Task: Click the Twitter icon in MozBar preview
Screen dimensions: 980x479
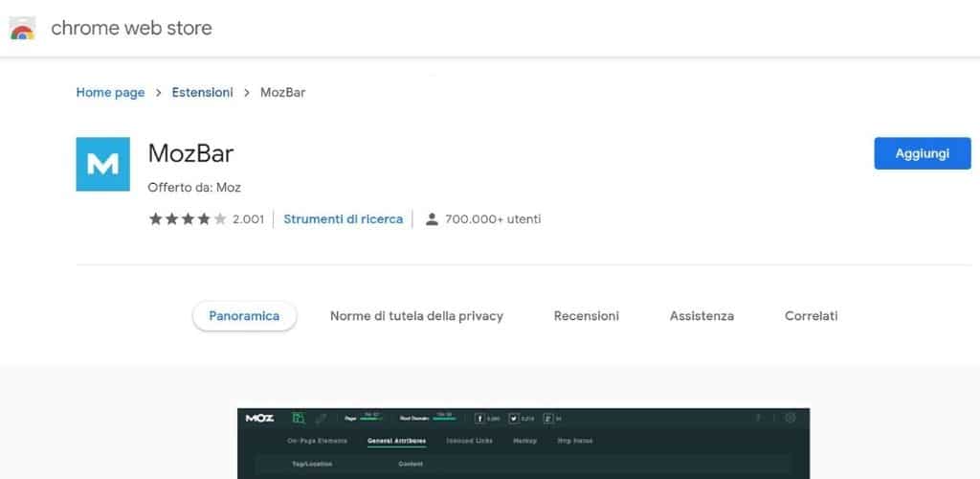Action: (514, 418)
